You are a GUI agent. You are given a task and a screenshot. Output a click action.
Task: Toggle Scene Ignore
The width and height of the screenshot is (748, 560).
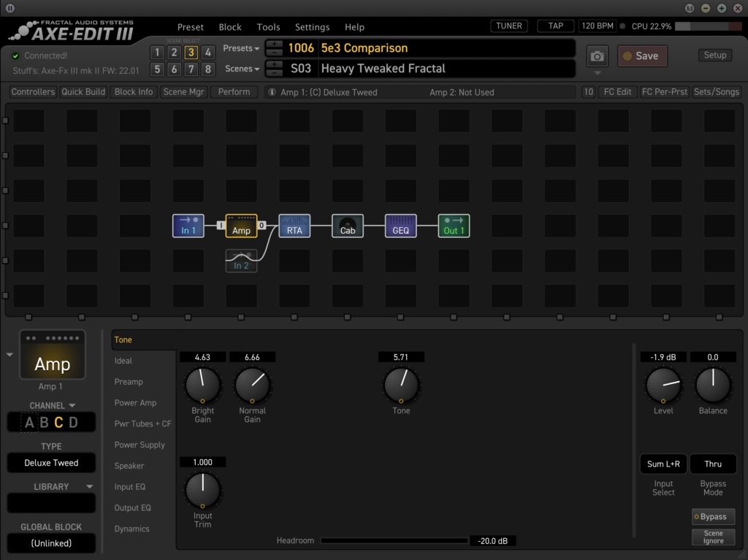tap(713, 537)
